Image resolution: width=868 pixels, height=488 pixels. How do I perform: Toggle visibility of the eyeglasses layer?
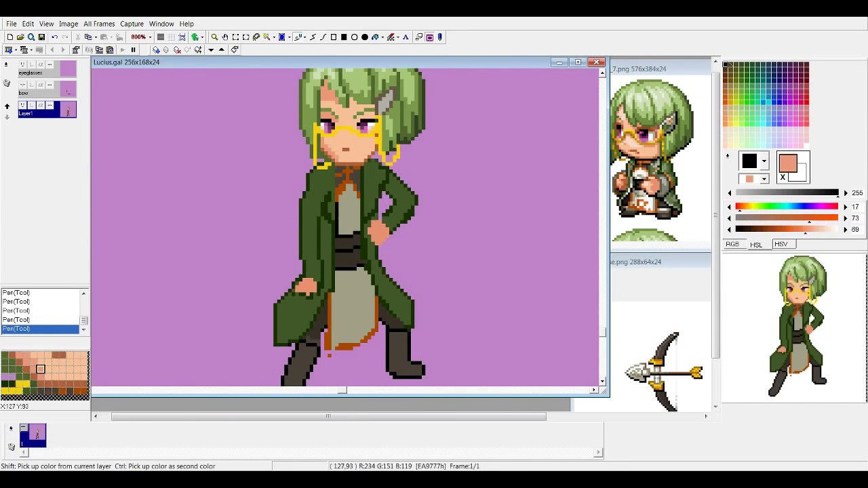coord(22,64)
